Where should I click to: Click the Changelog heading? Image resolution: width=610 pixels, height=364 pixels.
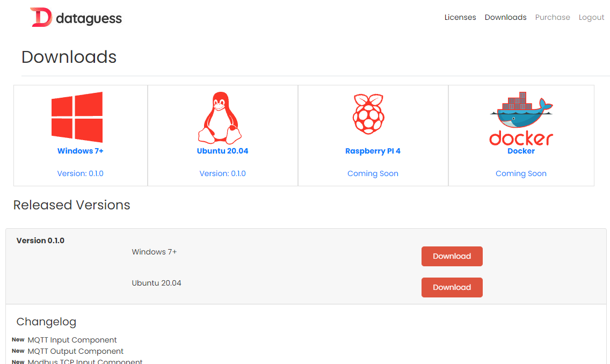tap(46, 322)
